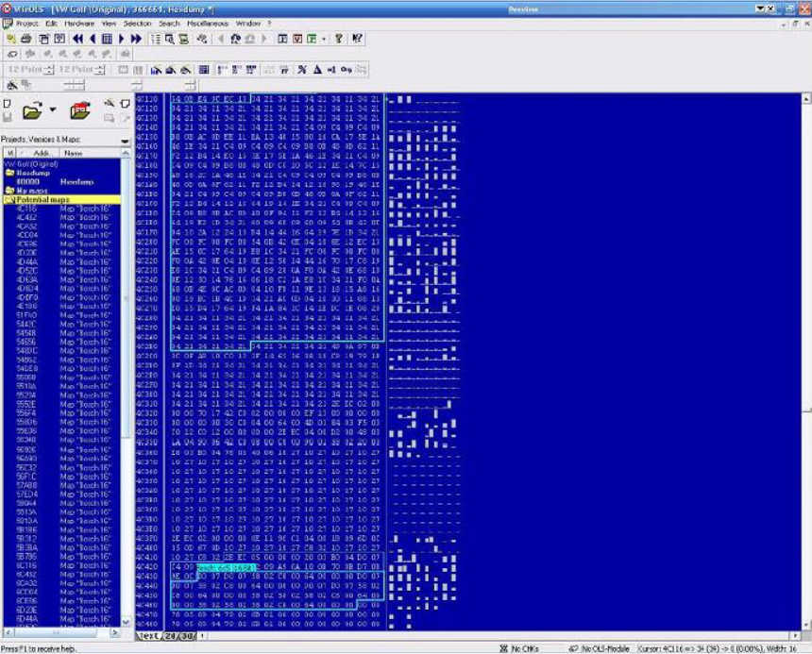
Task: Open dropdown next to green layout icon
Action: point(324,39)
